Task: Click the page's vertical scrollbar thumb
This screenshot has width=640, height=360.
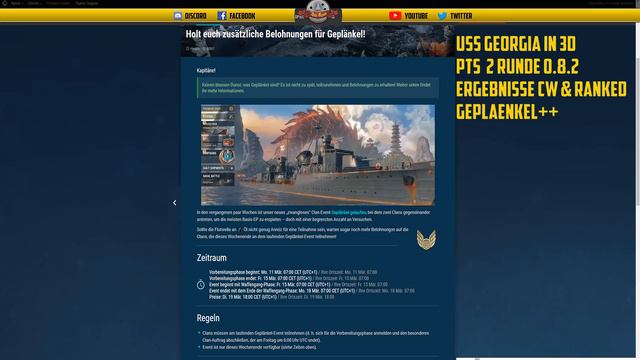Action: (638, 131)
